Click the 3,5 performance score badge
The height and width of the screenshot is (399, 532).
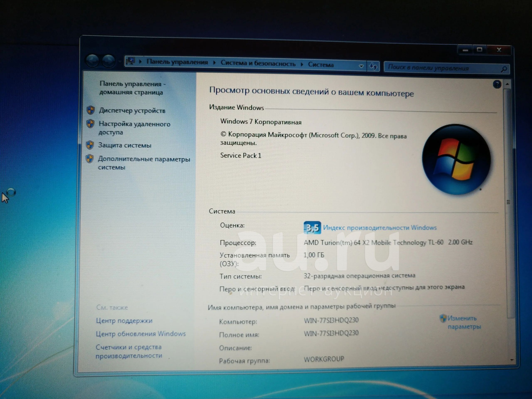pyautogui.click(x=312, y=228)
